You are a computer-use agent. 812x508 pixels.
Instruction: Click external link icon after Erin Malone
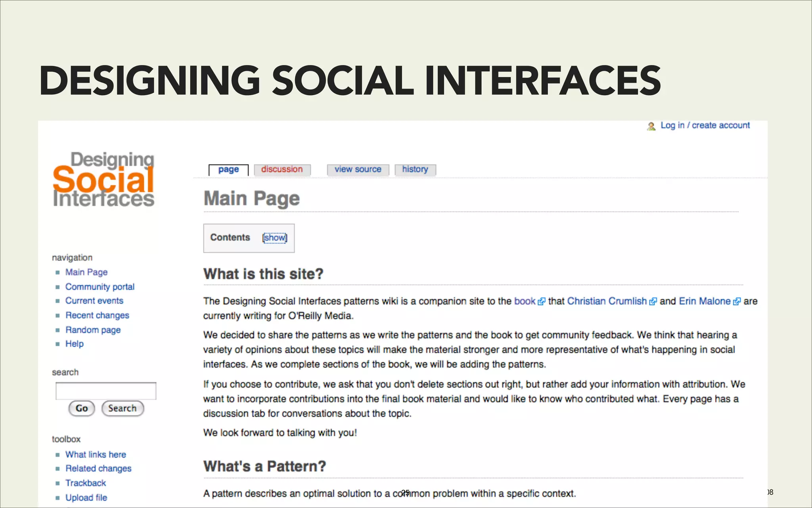737,302
